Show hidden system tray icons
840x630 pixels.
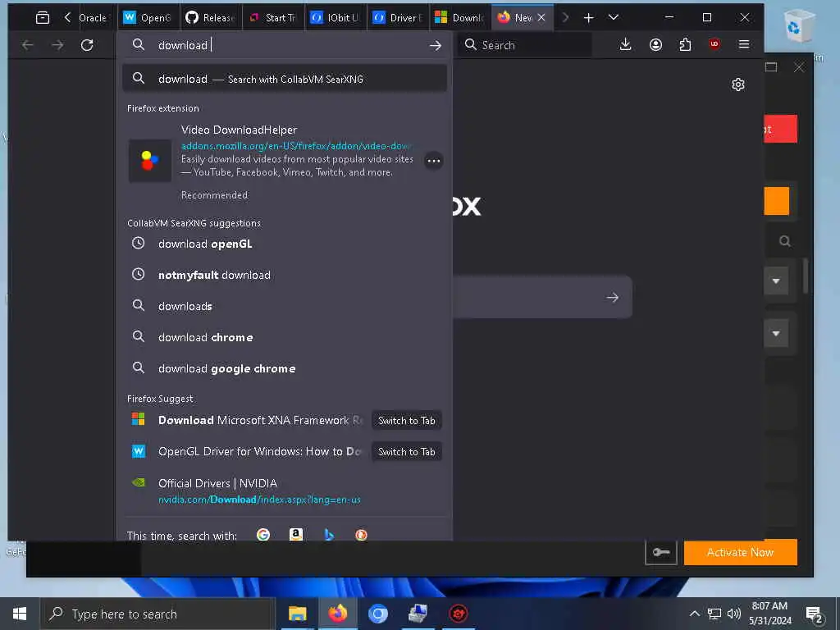[x=694, y=614]
